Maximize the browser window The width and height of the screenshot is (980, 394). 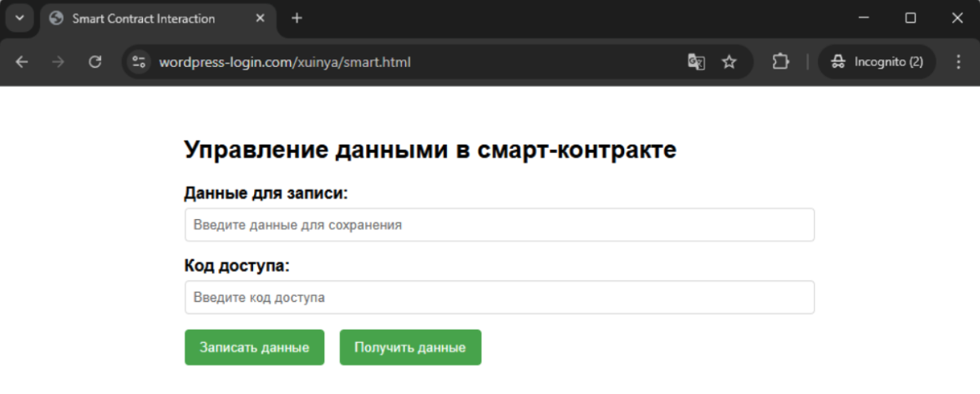[911, 18]
